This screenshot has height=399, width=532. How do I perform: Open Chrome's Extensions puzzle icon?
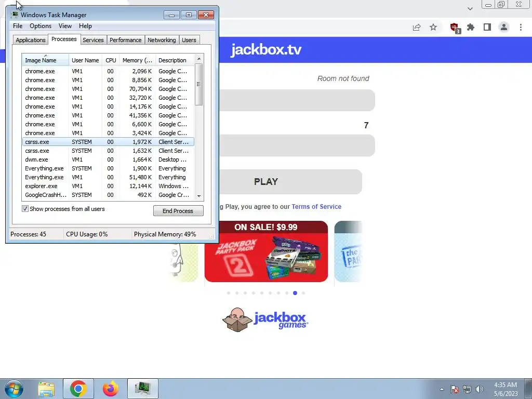(471, 27)
